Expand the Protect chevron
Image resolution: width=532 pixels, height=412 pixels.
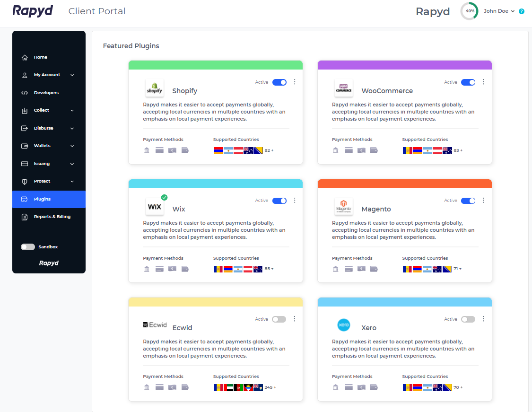[72, 182]
